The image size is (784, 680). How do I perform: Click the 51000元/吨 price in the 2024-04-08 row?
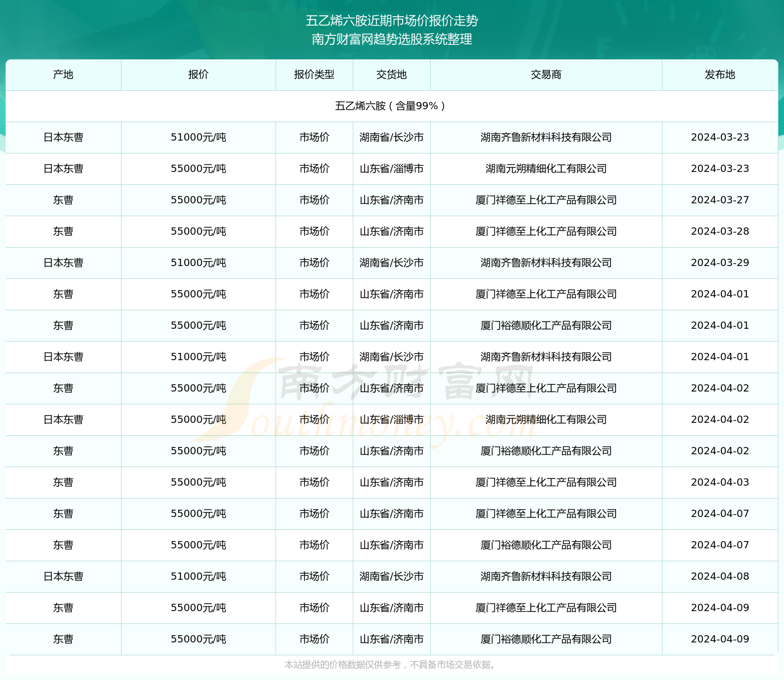pyautogui.click(x=198, y=576)
